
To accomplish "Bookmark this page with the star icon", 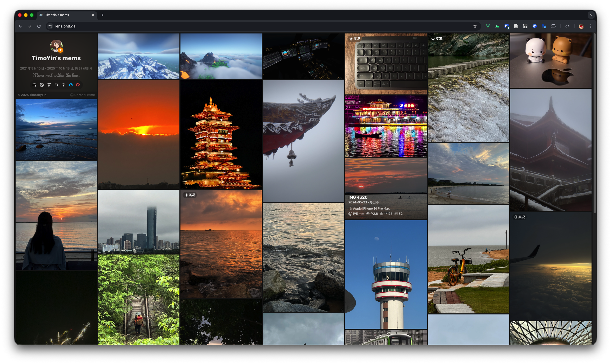I will (475, 26).
